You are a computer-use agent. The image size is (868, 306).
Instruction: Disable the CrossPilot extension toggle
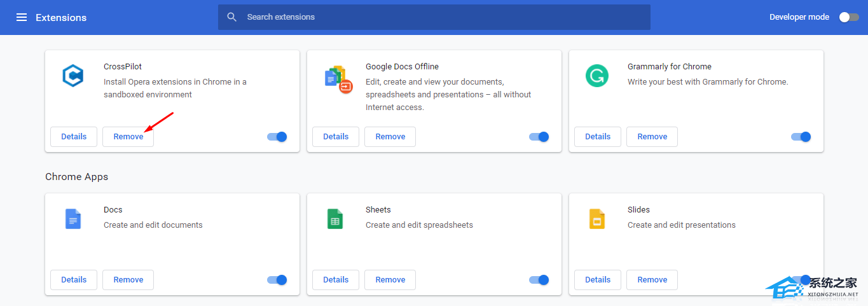[277, 137]
